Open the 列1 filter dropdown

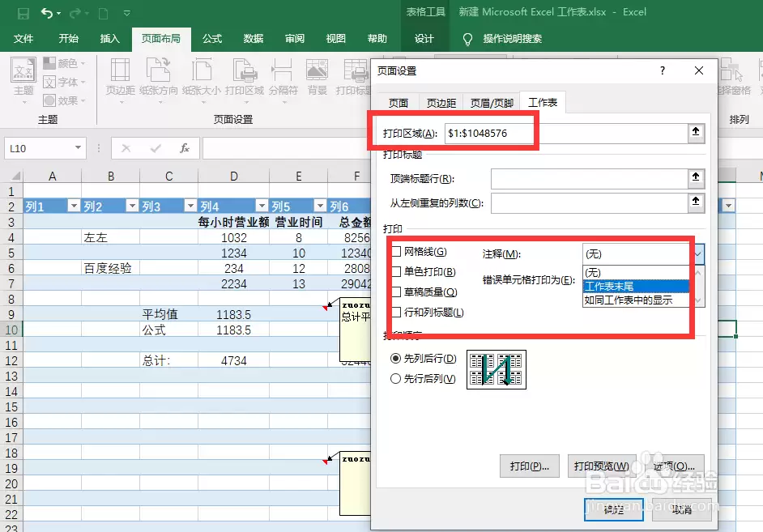pyautogui.click(x=74, y=206)
